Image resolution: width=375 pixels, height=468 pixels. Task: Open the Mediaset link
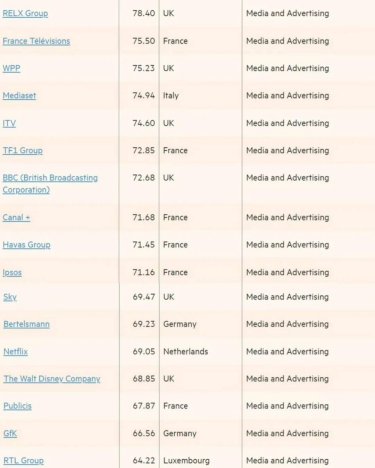[x=19, y=96]
